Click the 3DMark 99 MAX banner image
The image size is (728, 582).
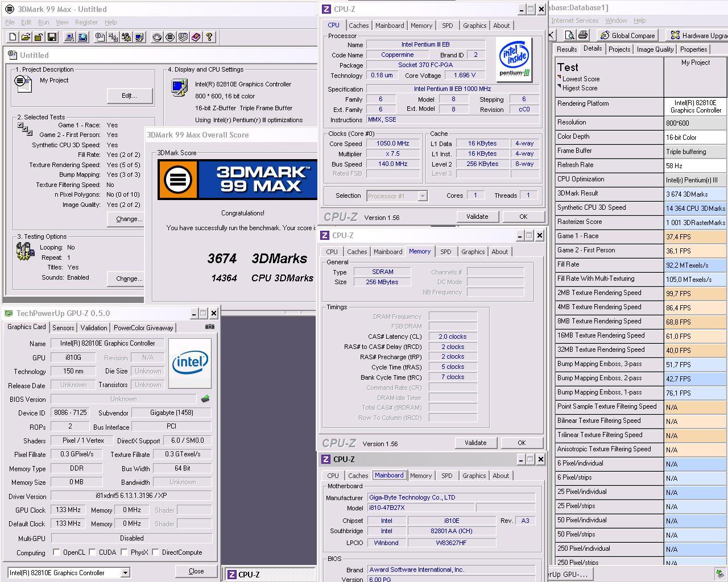237,180
